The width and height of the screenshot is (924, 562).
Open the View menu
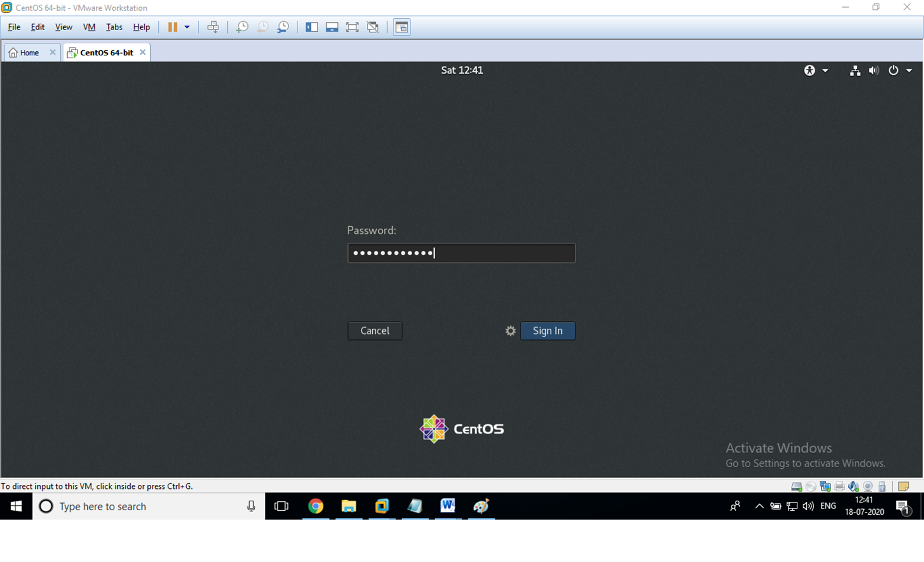64,27
